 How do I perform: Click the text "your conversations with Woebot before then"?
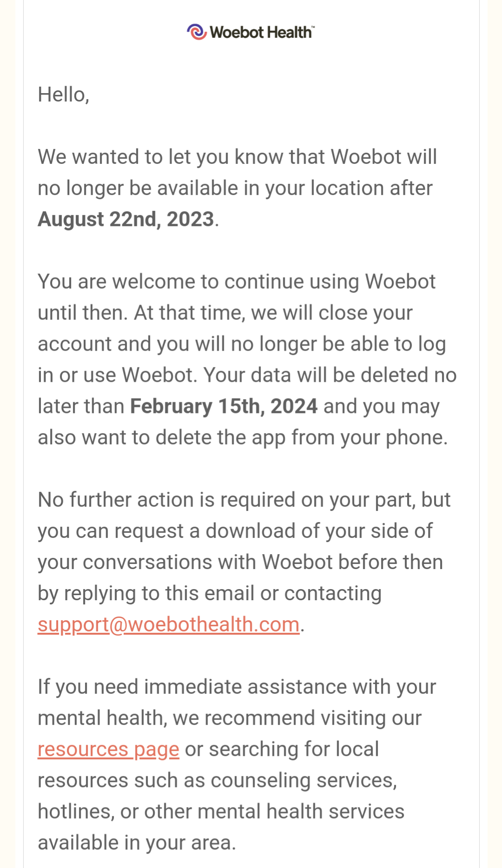pyautogui.click(x=241, y=562)
